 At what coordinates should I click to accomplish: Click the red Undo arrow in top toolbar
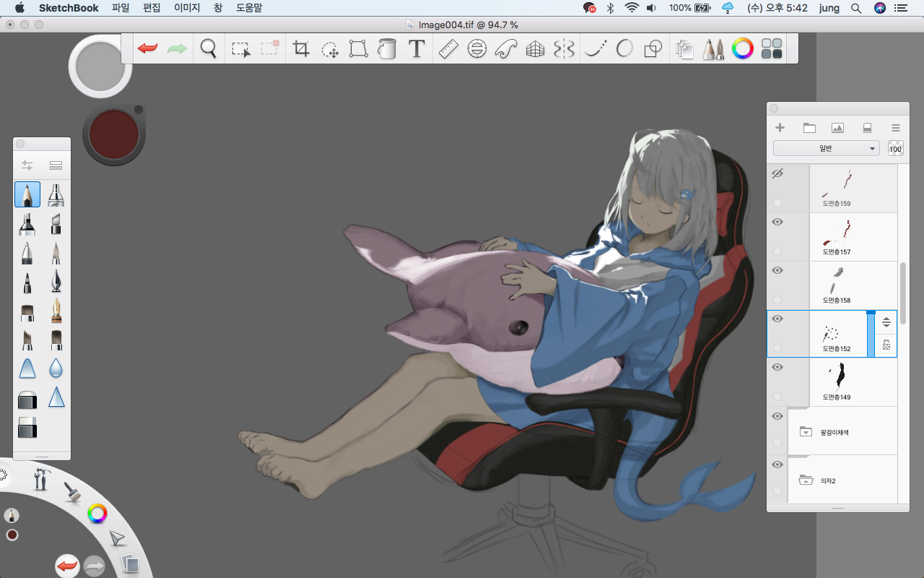click(x=148, y=49)
